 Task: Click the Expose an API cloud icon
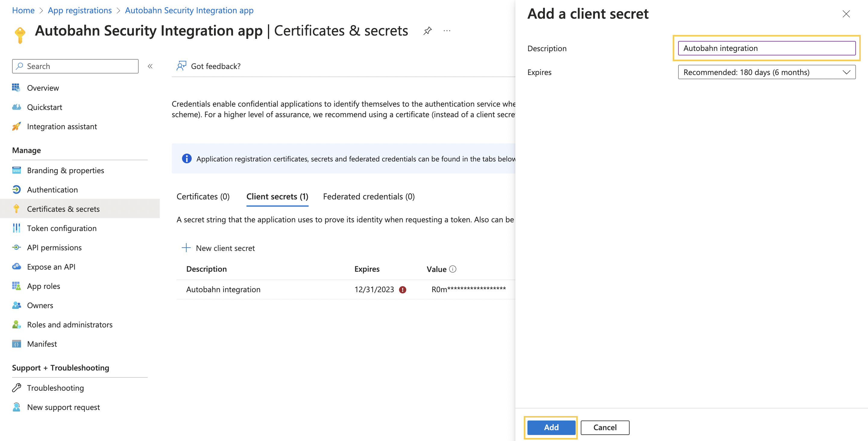pyautogui.click(x=16, y=267)
